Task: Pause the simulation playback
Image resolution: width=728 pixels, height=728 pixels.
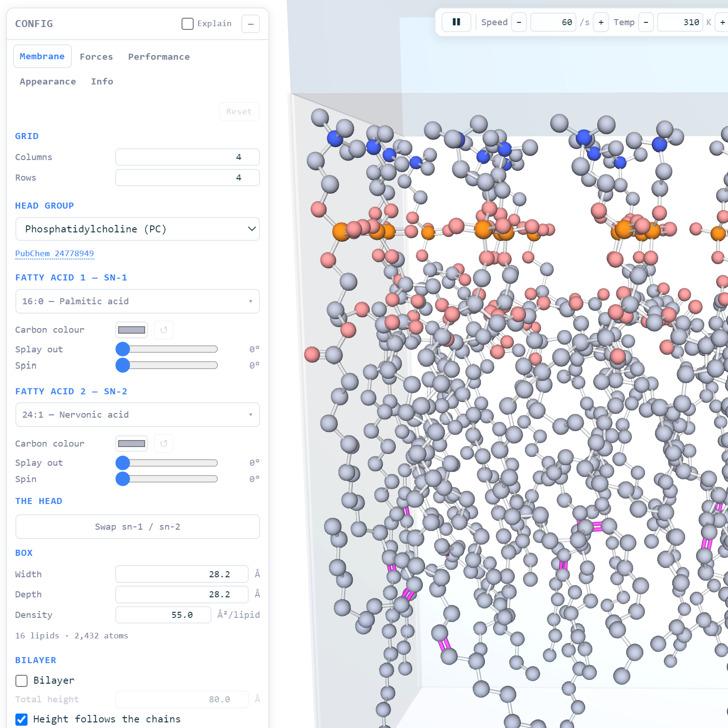Action: [x=456, y=22]
